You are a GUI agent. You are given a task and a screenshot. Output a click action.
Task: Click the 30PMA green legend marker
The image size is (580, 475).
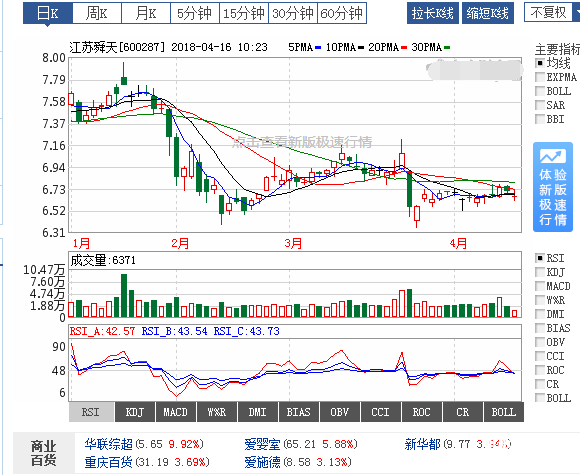(x=447, y=48)
